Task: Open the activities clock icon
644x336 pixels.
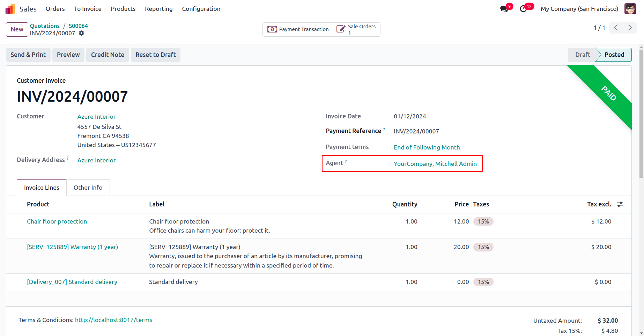Action: pos(523,9)
